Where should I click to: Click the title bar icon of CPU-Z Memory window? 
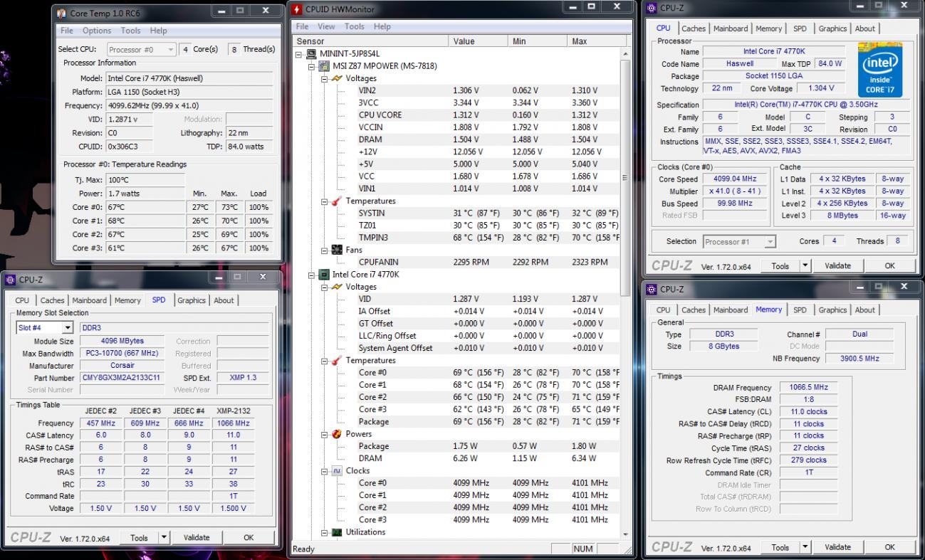652,289
